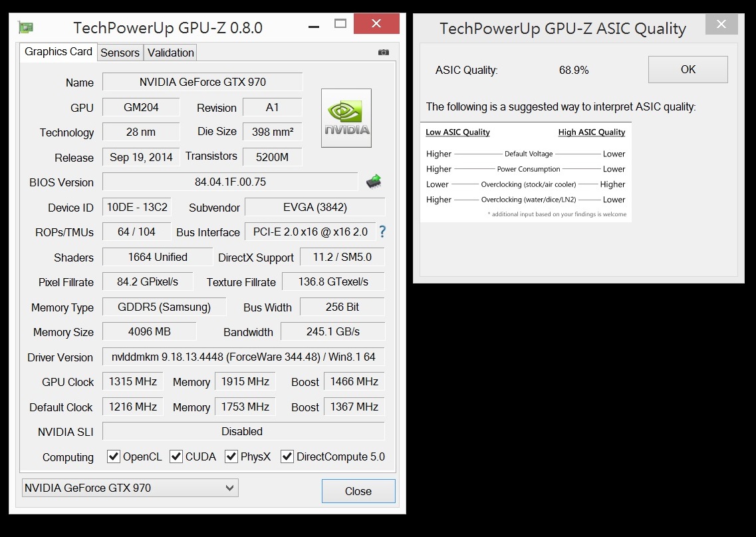
Task: Click the Bandwidth field 245.1 GB/s
Action: [332, 331]
